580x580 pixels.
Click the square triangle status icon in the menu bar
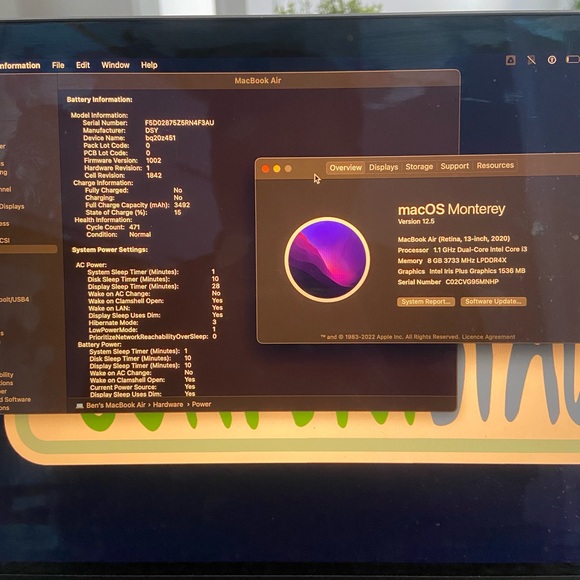pyautogui.click(x=511, y=60)
